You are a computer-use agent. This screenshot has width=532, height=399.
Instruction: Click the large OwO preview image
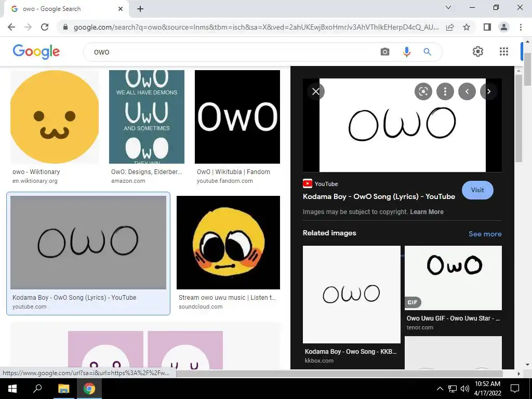click(403, 125)
